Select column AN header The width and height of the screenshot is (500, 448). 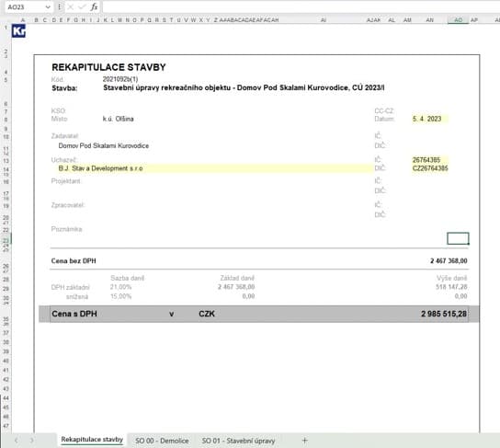click(x=430, y=20)
